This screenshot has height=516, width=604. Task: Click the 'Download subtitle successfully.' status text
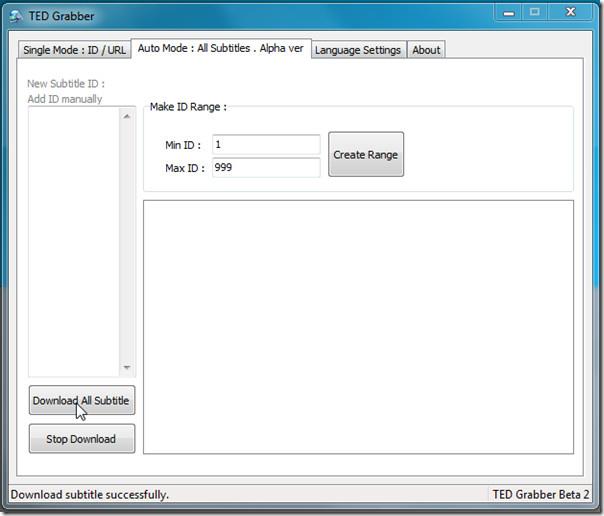90,494
